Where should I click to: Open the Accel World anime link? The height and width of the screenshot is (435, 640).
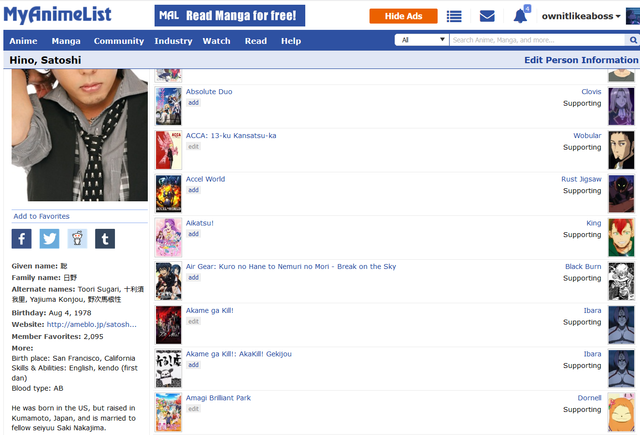point(205,179)
